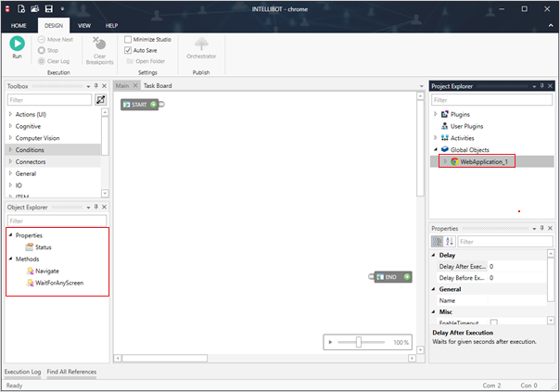Screen dimensions: 560x392
Task: Collapse the Global Objects node
Action: (x=435, y=149)
